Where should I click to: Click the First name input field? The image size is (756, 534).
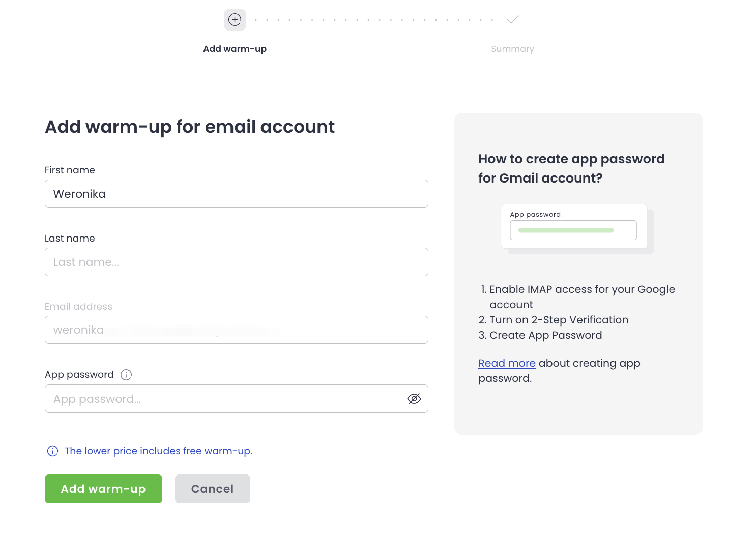click(x=236, y=194)
